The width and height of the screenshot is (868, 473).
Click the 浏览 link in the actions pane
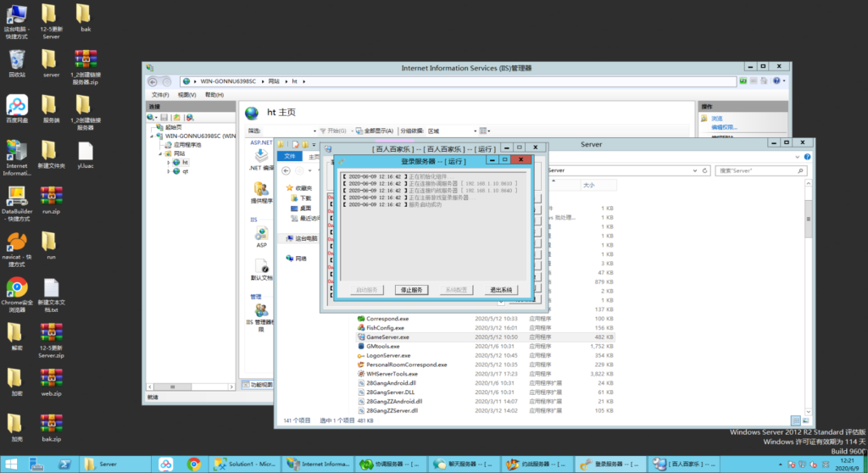click(x=717, y=119)
